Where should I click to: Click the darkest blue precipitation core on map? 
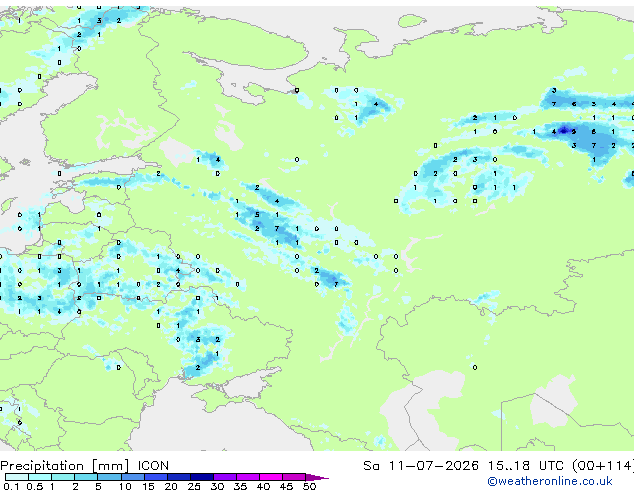click(564, 130)
